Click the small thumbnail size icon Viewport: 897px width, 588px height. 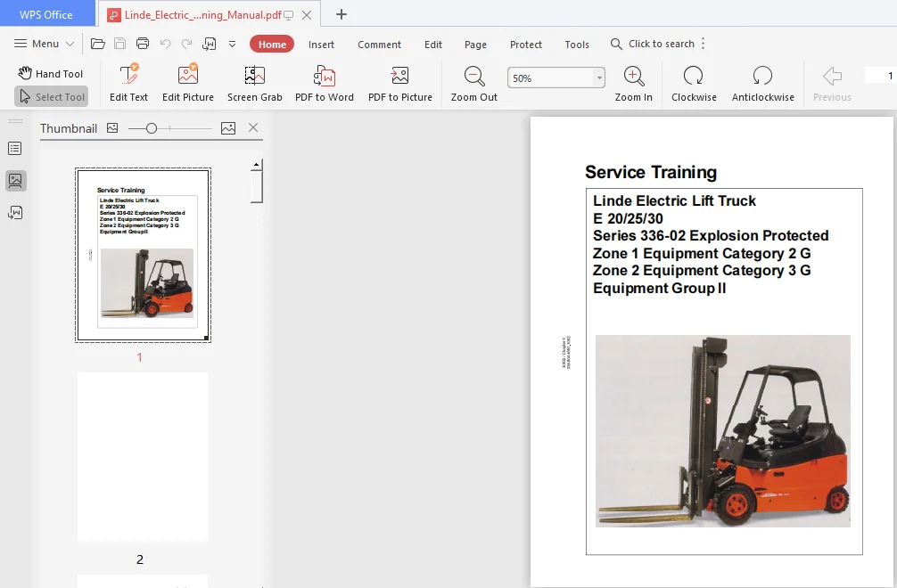coord(112,128)
